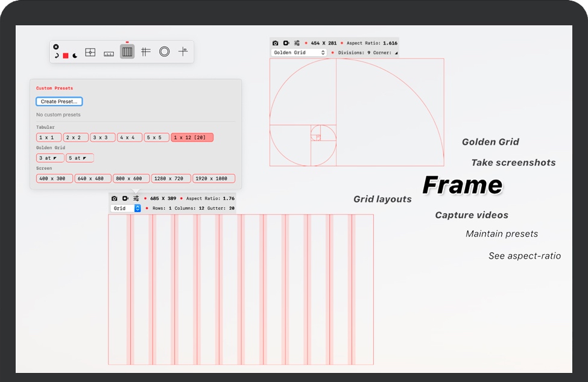This screenshot has width=588, height=382.
Task: Open the Grid type dropdown
Action: coord(125,208)
